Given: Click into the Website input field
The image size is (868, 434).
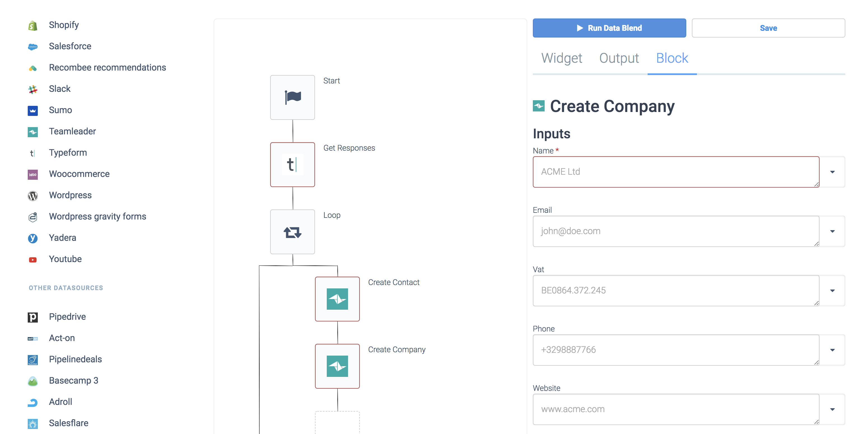Looking at the screenshot, I should 676,409.
